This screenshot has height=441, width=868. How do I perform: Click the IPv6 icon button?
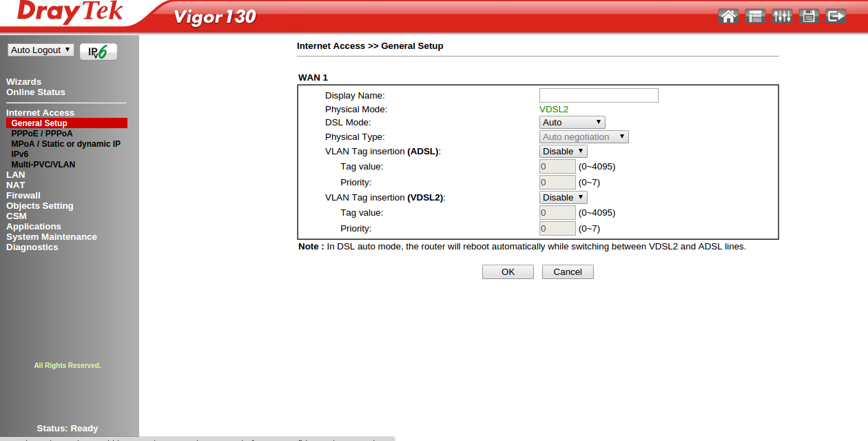click(99, 52)
